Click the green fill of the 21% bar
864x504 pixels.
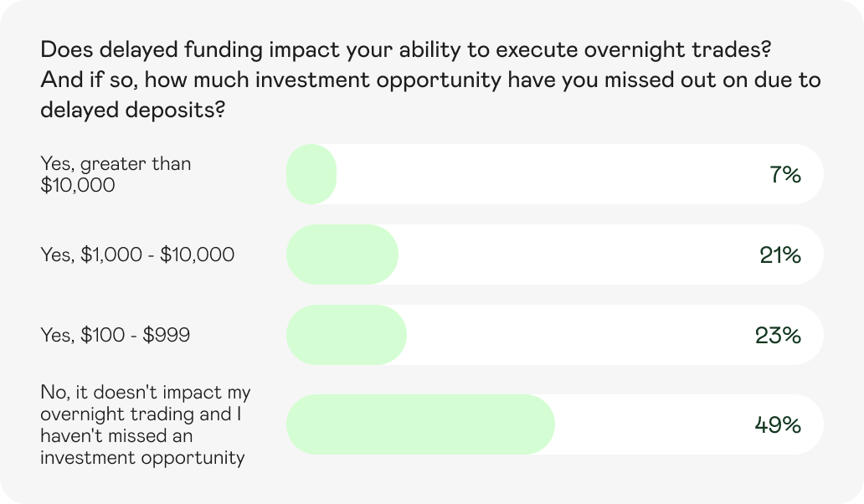342,255
